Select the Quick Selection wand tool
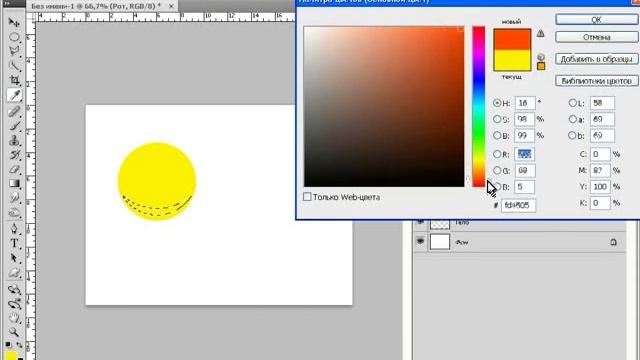Screen dimensions: 640x360 point(14,66)
